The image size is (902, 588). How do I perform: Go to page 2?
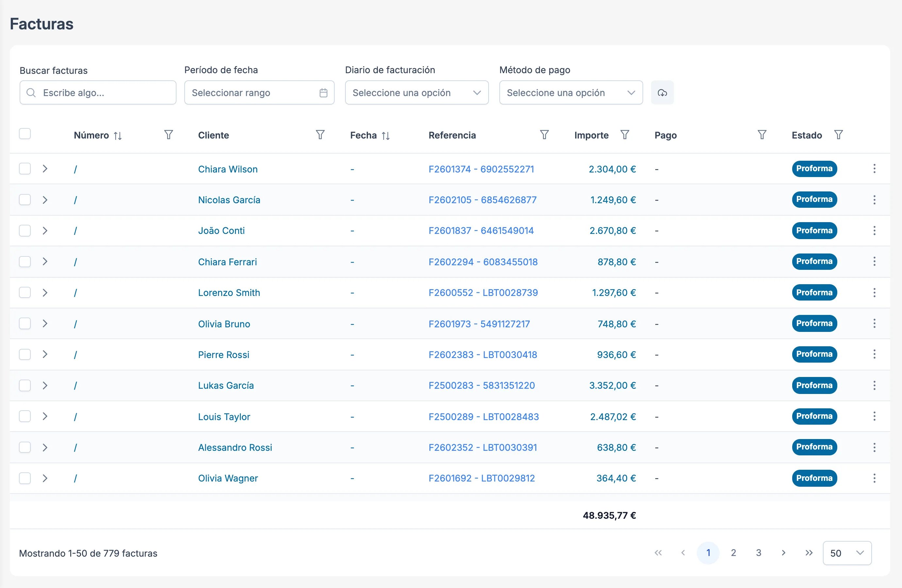tap(733, 553)
